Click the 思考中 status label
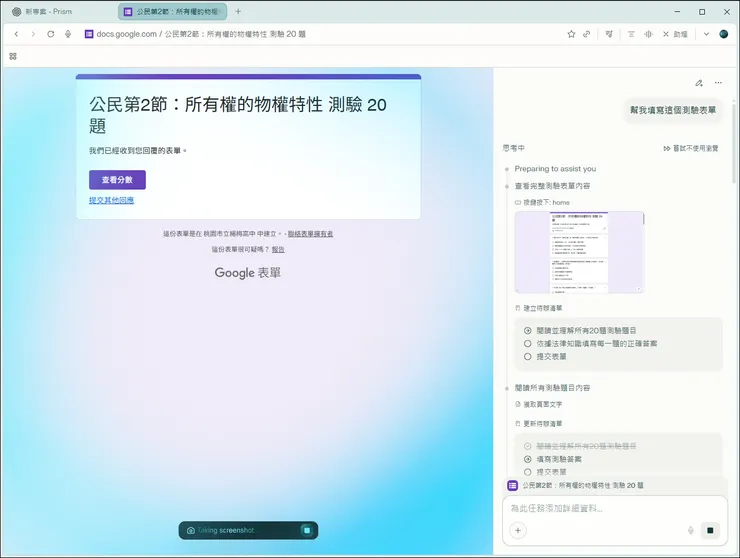Viewport: 740px width, 558px height. [x=513, y=148]
